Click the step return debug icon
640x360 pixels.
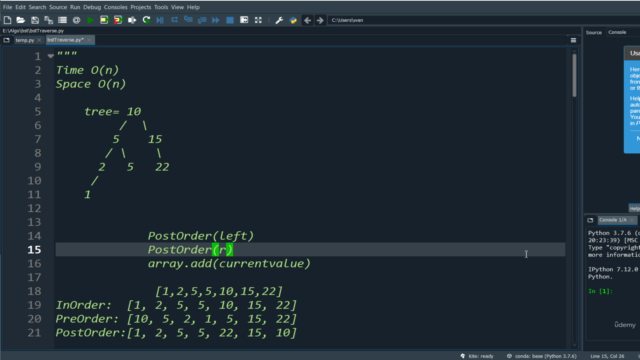click(x=202, y=20)
